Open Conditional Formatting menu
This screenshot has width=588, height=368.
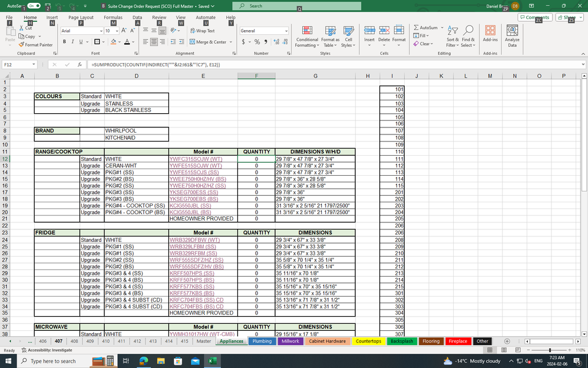307,37
